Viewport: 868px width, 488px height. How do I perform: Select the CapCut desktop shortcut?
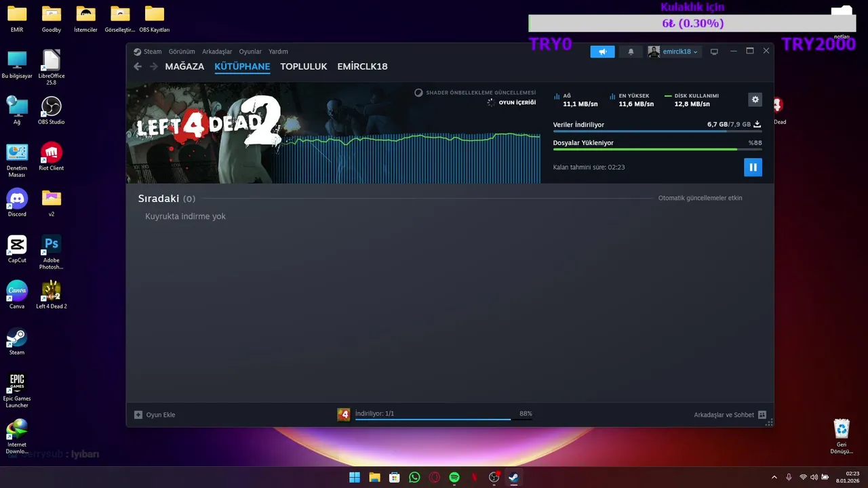[17, 249]
